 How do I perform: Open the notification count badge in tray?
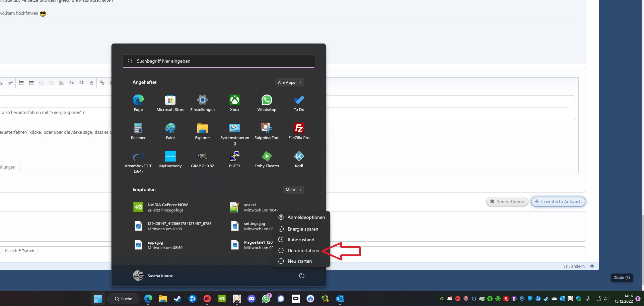coord(638,298)
